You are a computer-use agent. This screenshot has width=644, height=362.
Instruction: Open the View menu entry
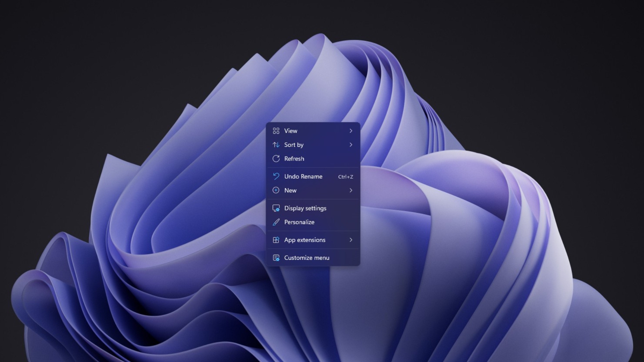[313, 131]
